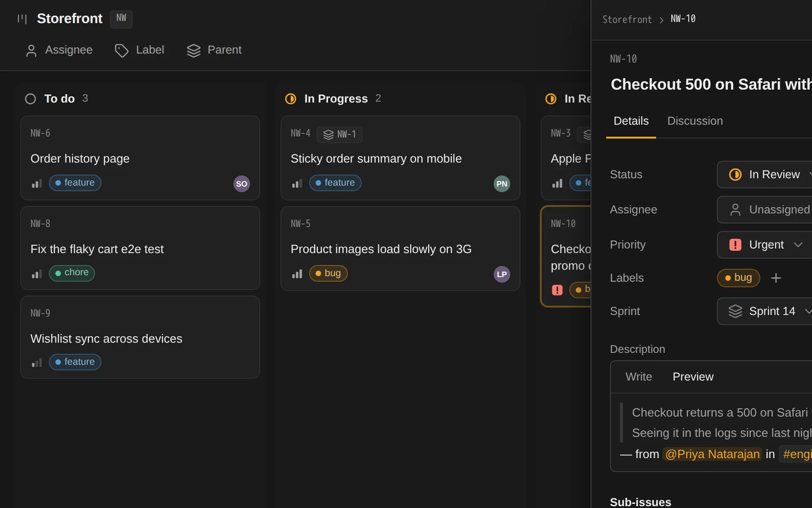Click urgent priority icon on NW-10 card
Viewport: 812px width, 508px height.
tap(557, 290)
